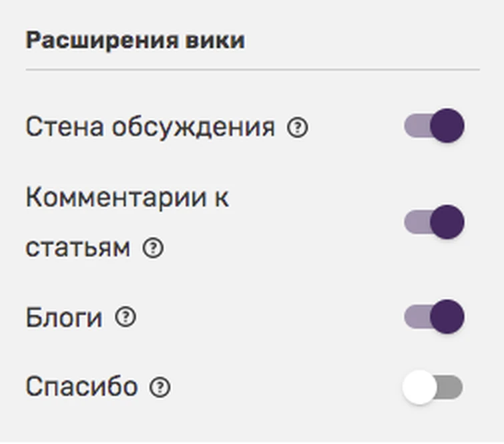Click the Спасибо label text

[81, 387]
